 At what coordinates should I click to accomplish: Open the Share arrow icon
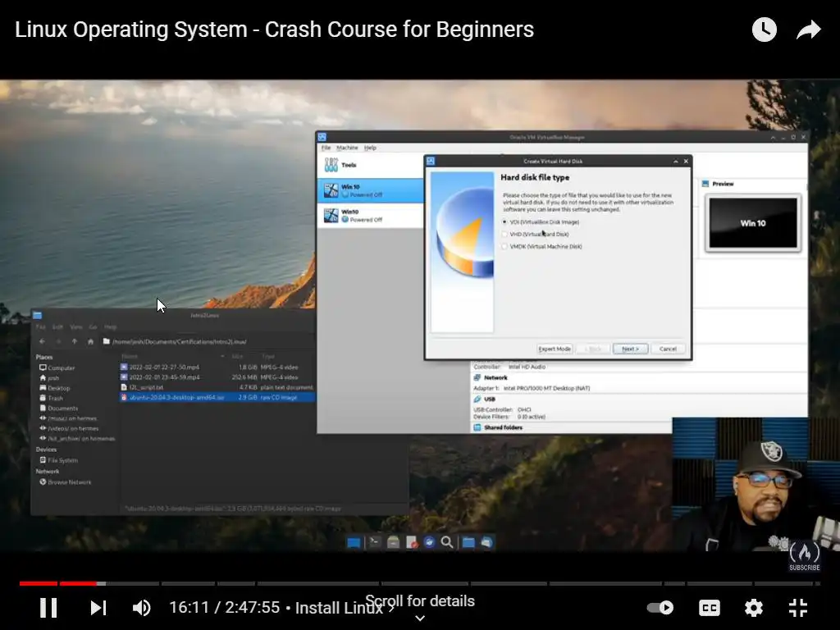click(808, 30)
